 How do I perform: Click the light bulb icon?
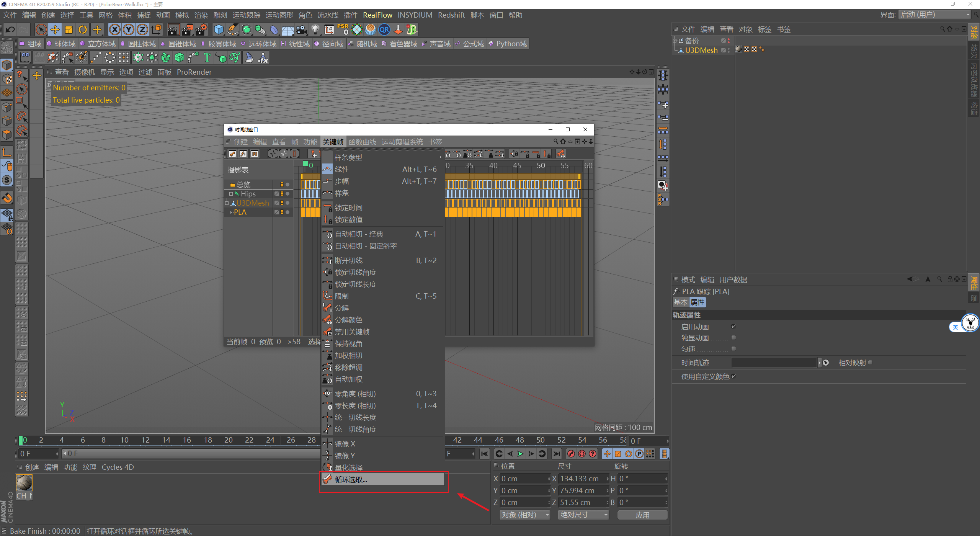pos(315,29)
